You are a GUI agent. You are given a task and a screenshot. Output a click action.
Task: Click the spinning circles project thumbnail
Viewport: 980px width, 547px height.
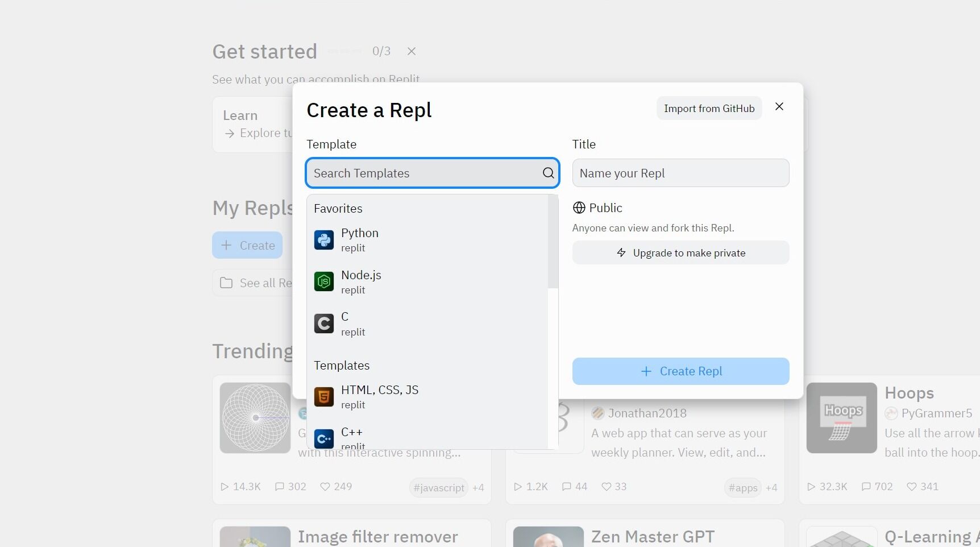255,418
